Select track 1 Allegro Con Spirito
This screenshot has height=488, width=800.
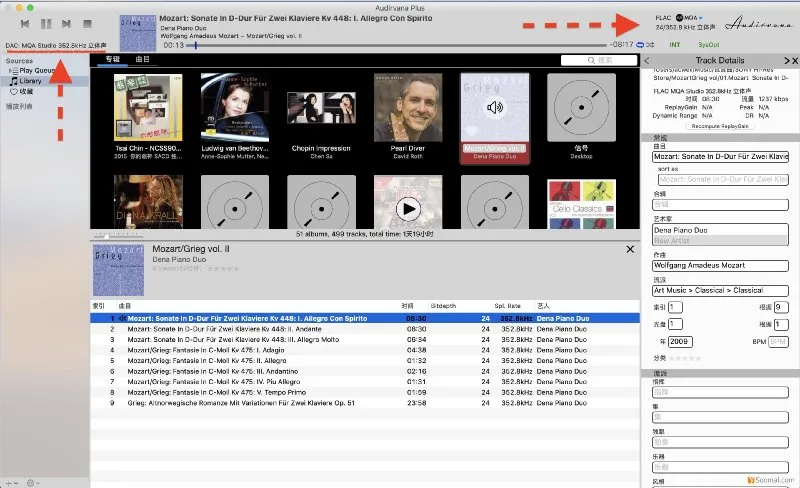click(365, 318)
